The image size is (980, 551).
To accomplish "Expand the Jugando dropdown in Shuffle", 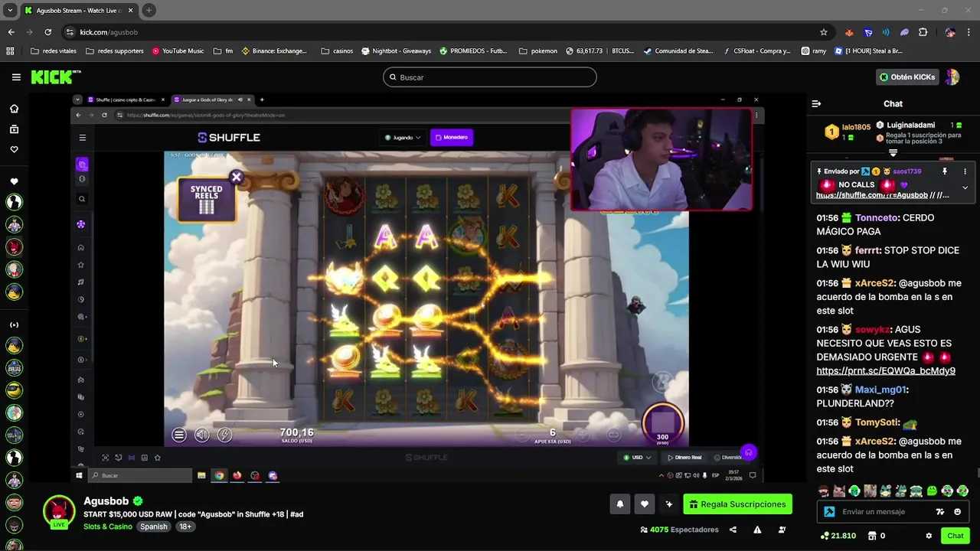I will [x=403, y=138].
